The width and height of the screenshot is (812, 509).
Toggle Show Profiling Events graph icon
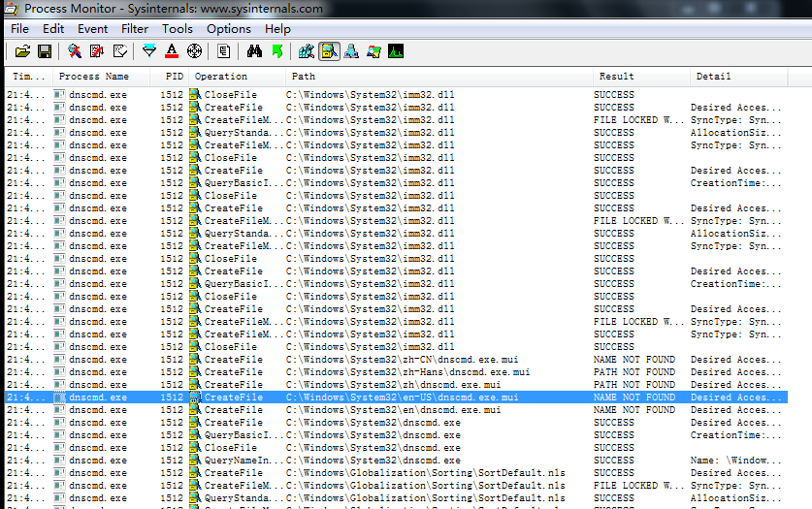(x=396, y=51)
